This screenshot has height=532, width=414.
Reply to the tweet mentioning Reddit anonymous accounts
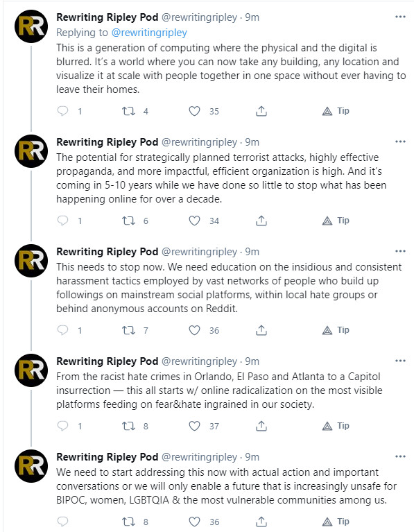pyautogui.click(x=63, y=330)
